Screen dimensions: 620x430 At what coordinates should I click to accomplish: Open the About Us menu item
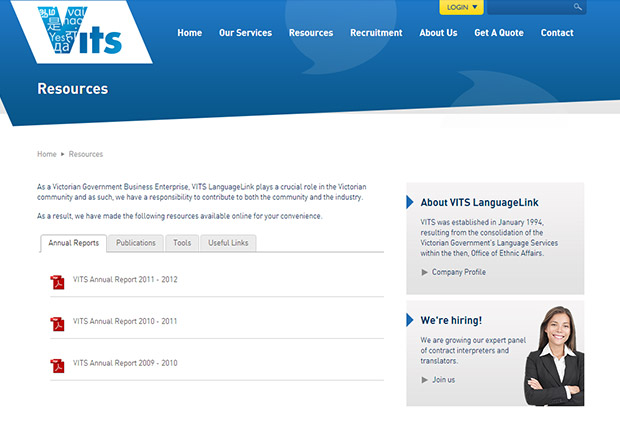pos(439,33)
